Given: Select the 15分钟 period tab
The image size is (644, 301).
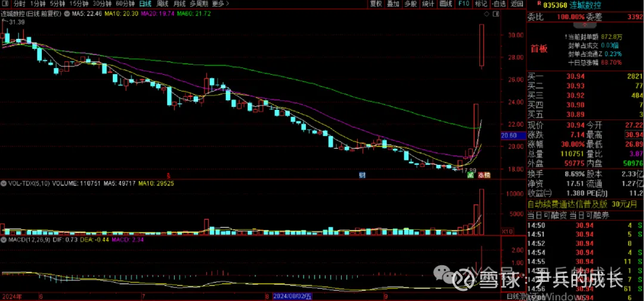Looking at the screenshot, I should coord(79,4).
